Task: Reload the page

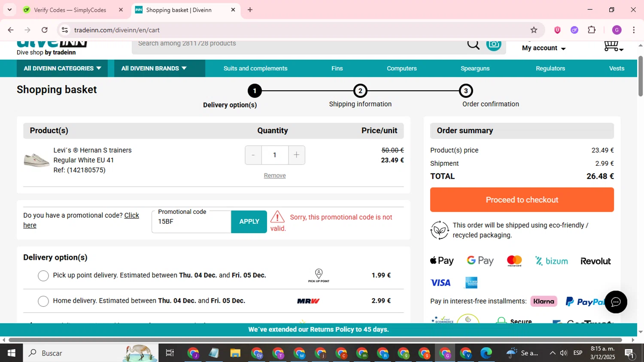Action: coord(45,30)
